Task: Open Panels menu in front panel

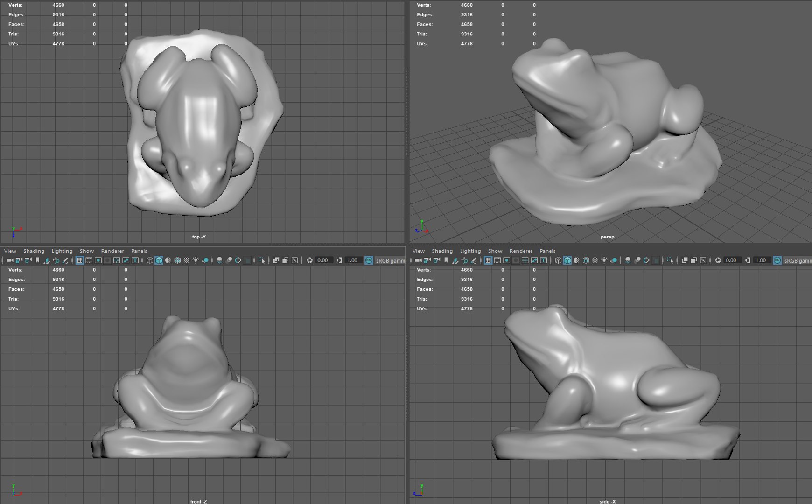Action: 139,251
